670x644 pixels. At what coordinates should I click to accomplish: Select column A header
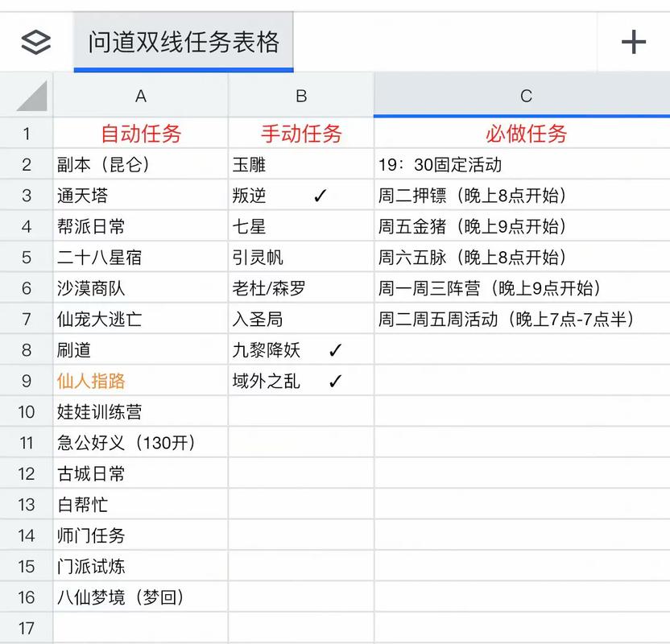[x=141, y=96]
